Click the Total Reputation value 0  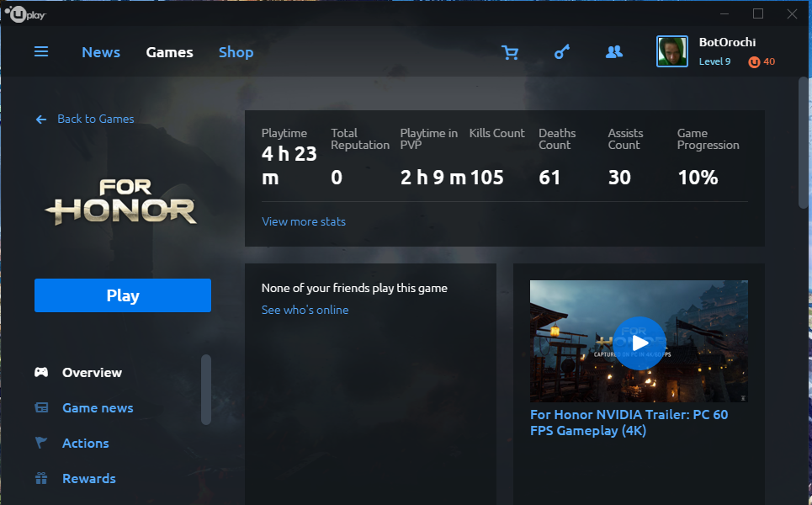337,178
